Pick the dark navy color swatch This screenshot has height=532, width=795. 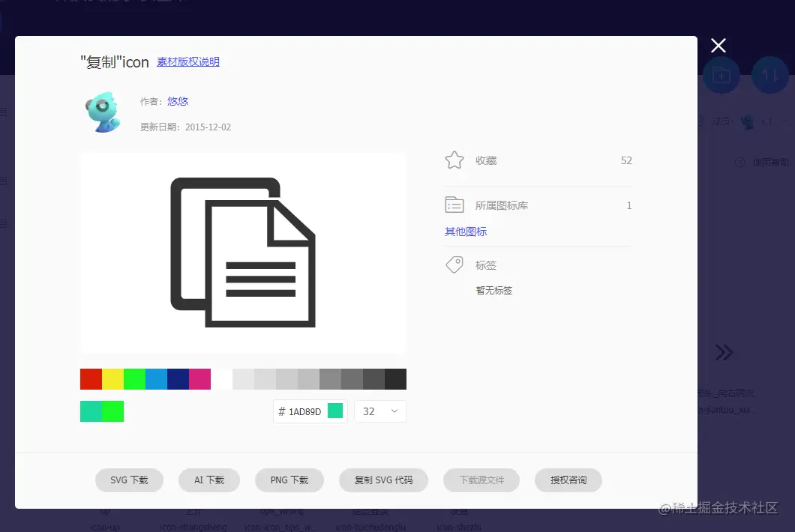click(178, 379)
